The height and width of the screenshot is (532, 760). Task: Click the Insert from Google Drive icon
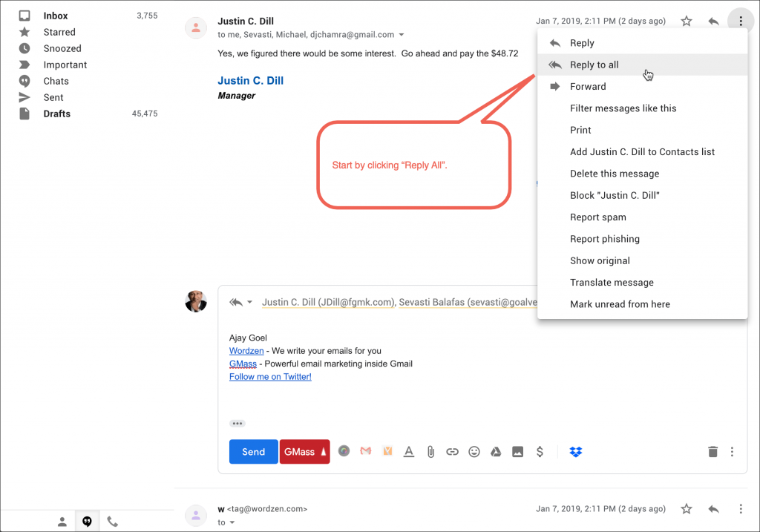point(496,451)
